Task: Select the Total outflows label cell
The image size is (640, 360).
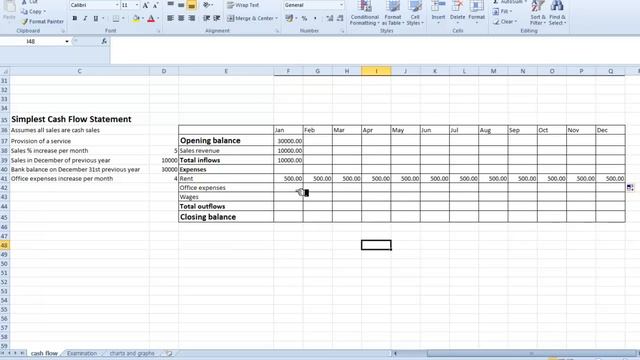Action: [226, 206]
